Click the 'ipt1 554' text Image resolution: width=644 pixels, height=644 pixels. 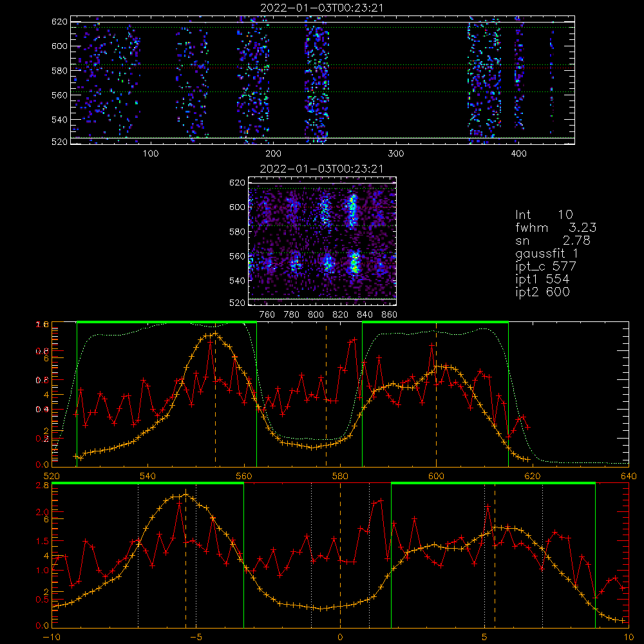(x=542, y=279)
